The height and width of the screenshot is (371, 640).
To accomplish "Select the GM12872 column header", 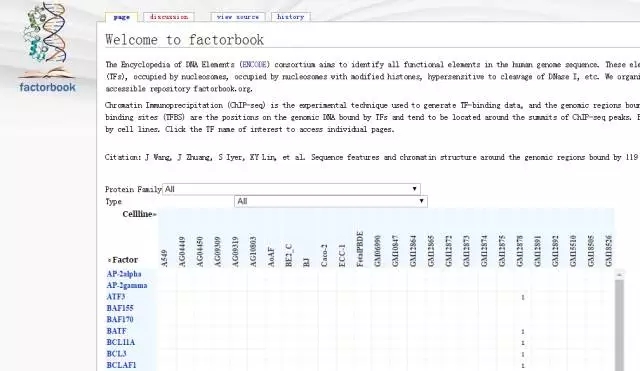I will (449, 251).
